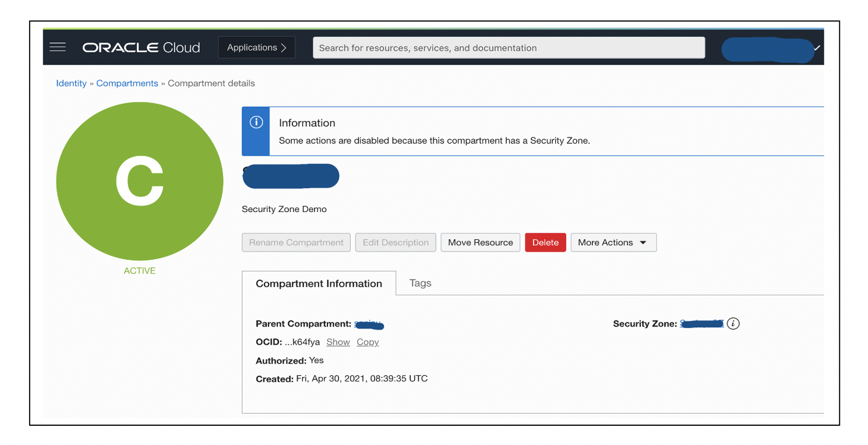Screen dimensions: 868x445
Task: Open the navigation hamburger menu
Action: tap(57, 47)
